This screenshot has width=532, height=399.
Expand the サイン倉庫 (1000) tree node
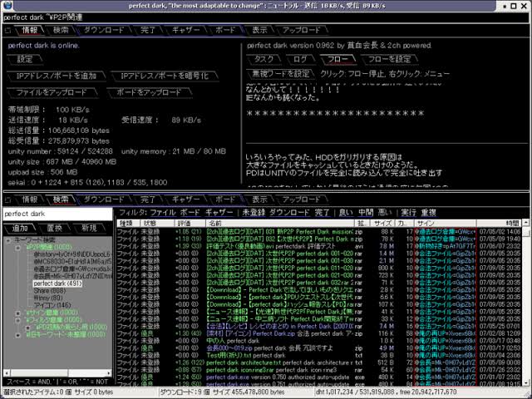(18, 313)
